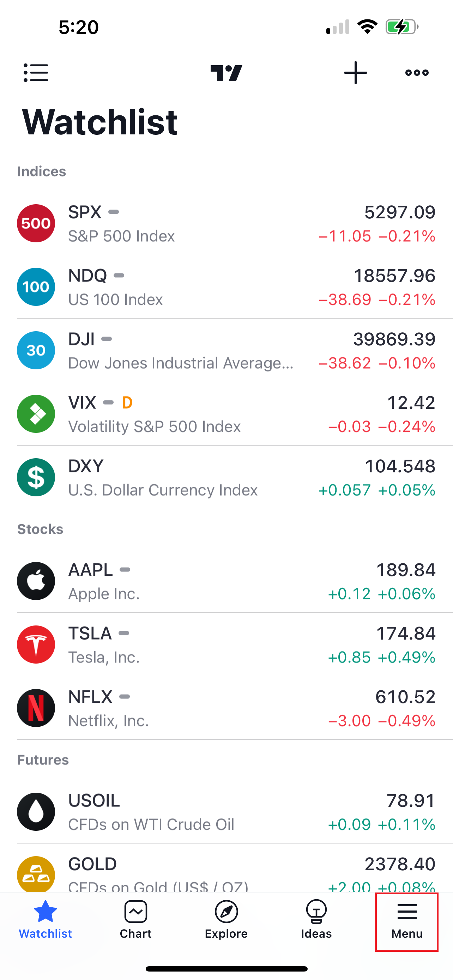The width and height of the screenshot is (453, 980).
Task: Tap the plus icon to add symbol
Action: tap(355, 72)
